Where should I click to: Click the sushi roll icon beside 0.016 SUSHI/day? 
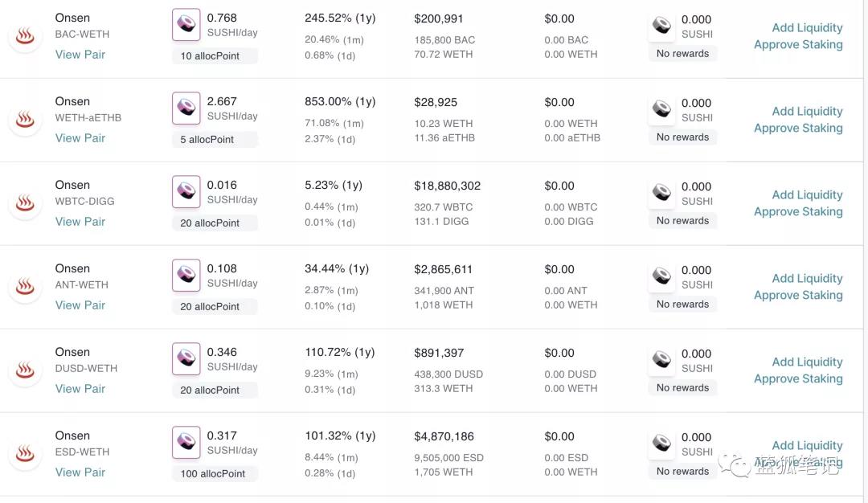pyautogui.click(x=186, y=191)
